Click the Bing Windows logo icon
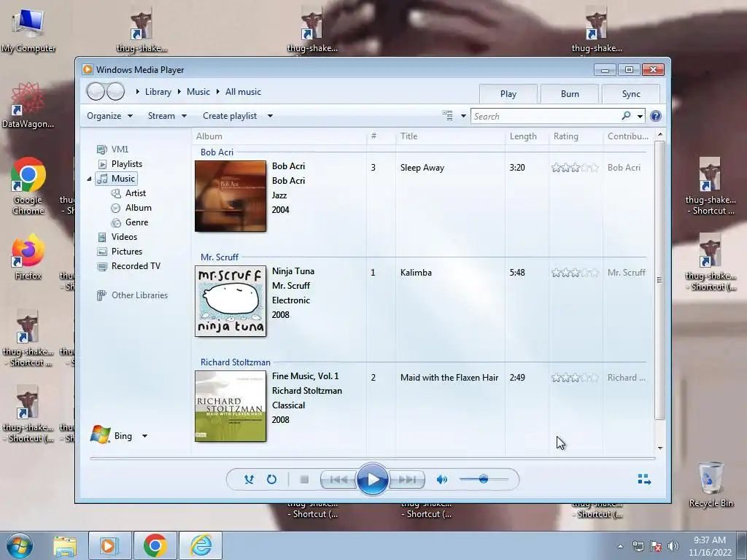The width and height of the screenshot is (747, 560). click(x=101, y=435)
